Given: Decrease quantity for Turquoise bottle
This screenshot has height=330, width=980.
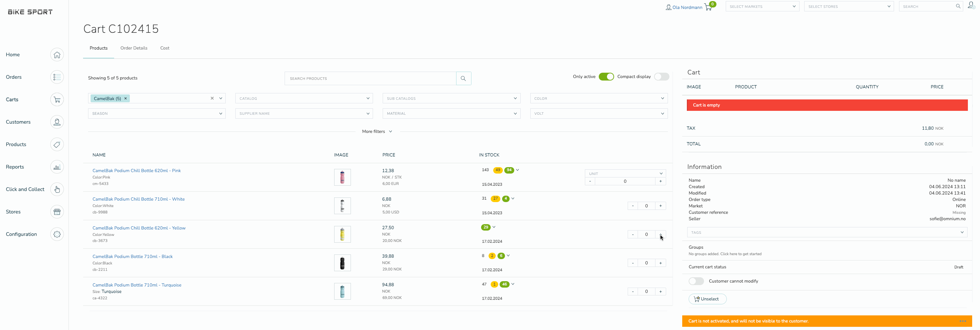Looking at the screenshot, I should [x=633, y=292].
